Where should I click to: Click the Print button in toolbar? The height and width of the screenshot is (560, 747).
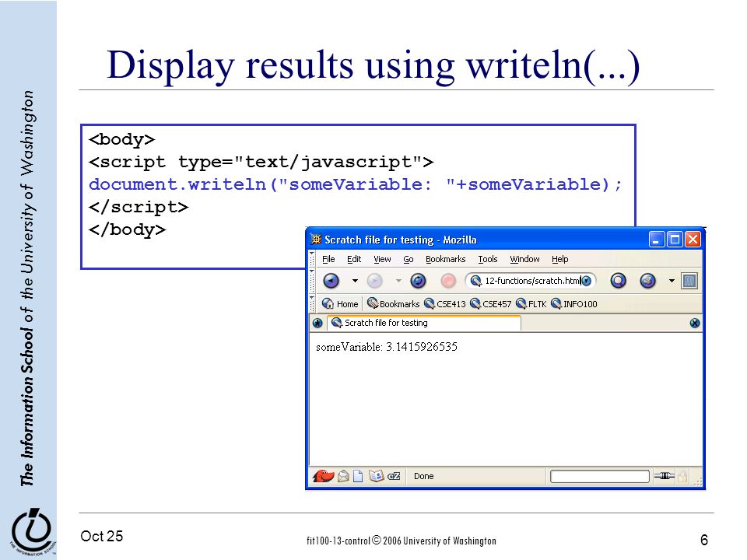click(647, 281)
